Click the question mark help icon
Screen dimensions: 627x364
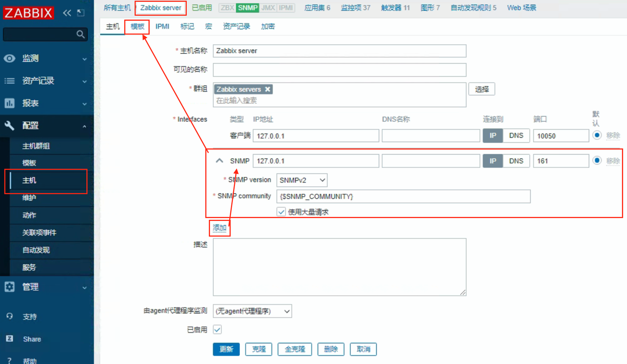10,361
